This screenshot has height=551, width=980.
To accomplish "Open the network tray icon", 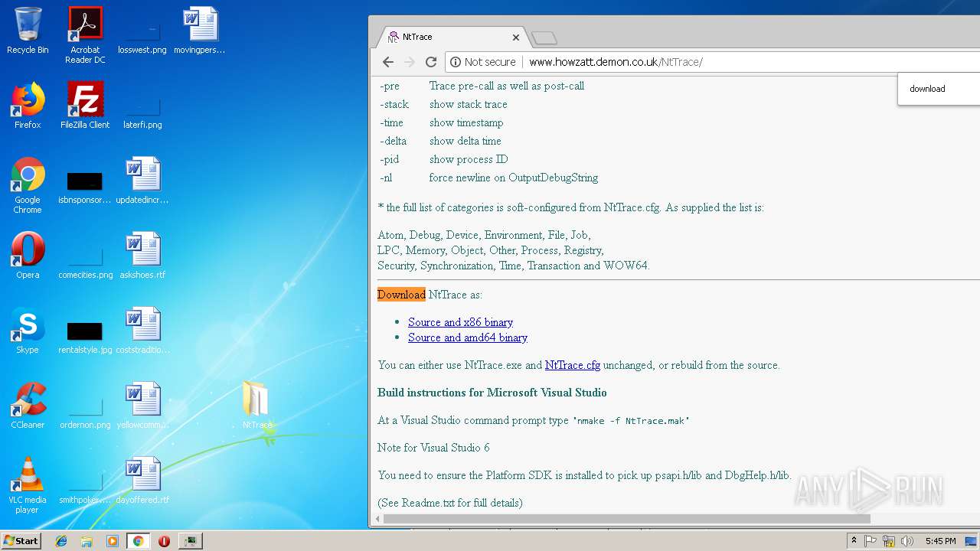I will 889,541.
